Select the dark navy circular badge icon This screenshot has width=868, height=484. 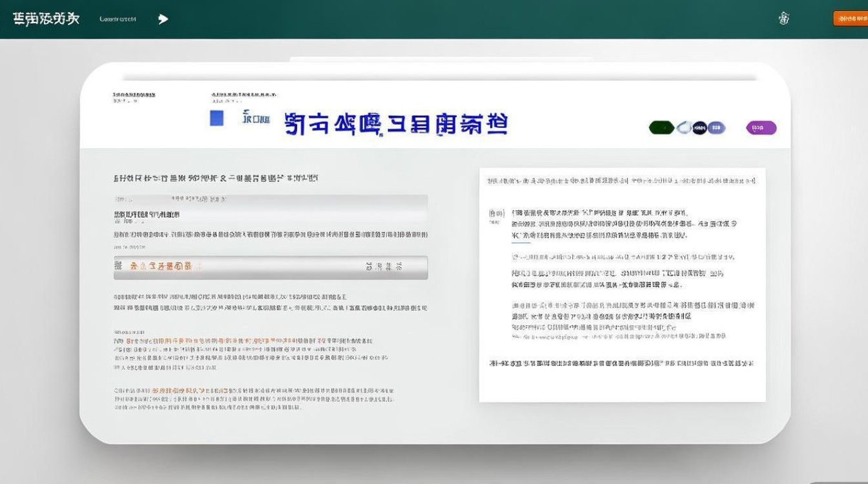[x=699, y=128]
